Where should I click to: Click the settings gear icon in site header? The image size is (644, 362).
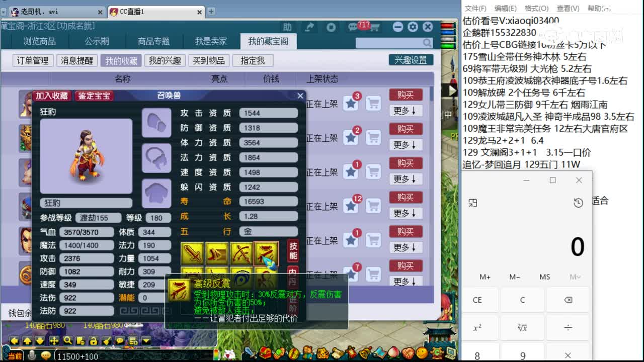coord(414,26)
